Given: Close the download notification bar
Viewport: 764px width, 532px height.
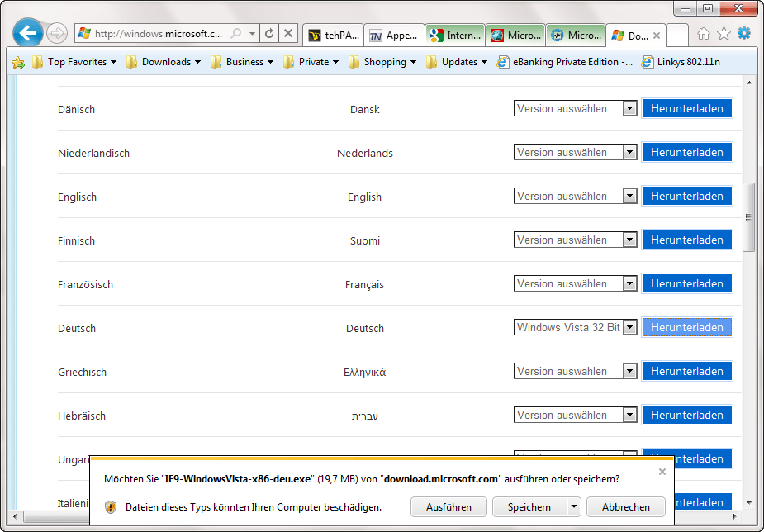Looking at the screenshot, I should 662,472.
